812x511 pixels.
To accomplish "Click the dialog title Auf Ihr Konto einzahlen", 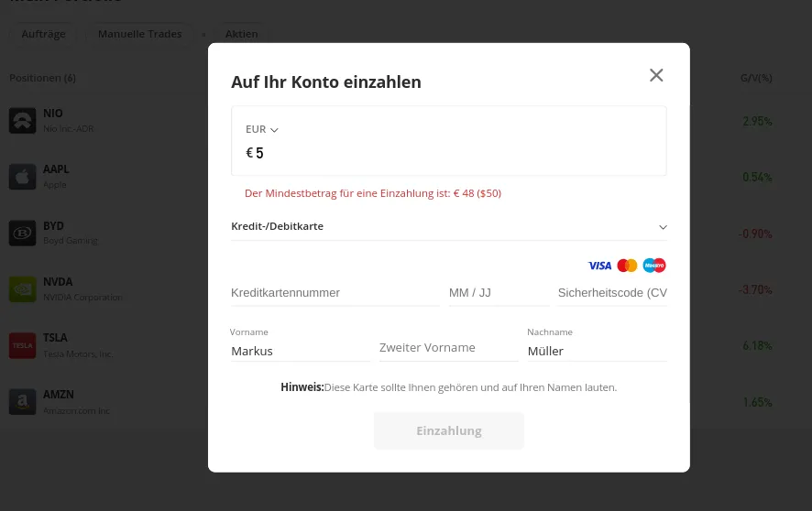I will pos(326,82).
